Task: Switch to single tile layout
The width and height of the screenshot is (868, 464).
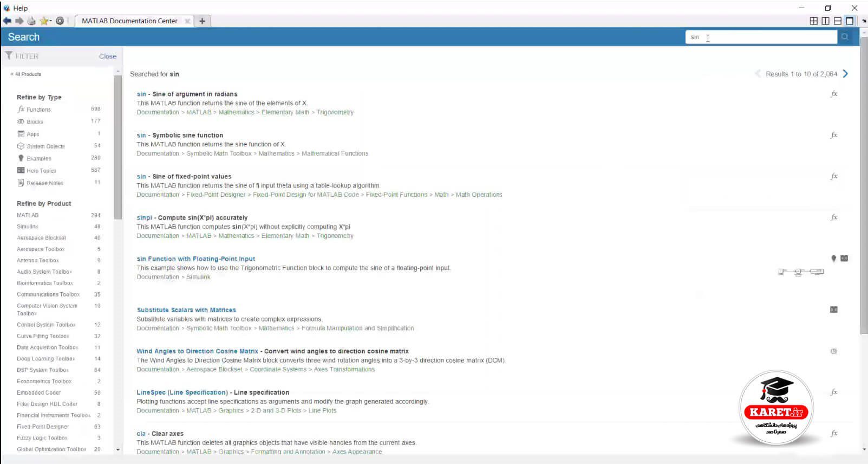Action: [850, 21]
